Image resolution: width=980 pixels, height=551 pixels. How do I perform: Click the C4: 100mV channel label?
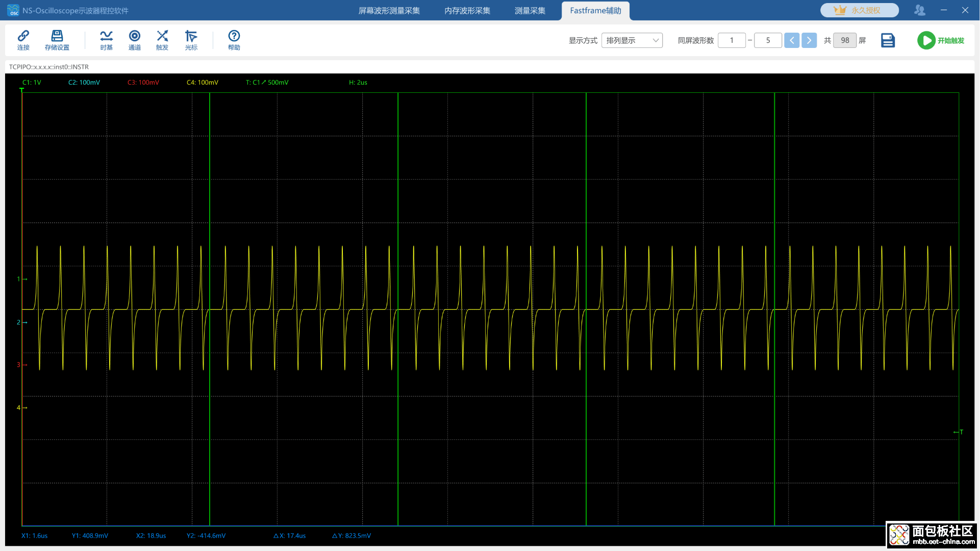coord(203,82)
